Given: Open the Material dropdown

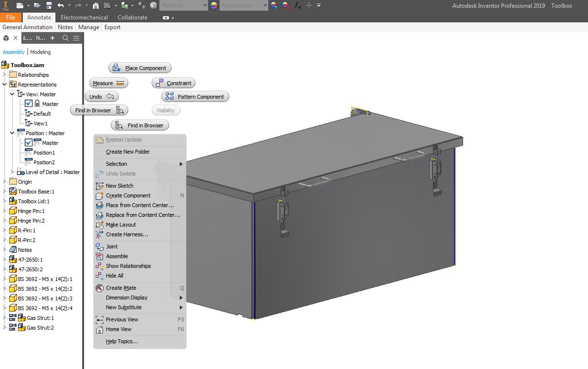Looking at the screenshot, I should coord(204,5).
